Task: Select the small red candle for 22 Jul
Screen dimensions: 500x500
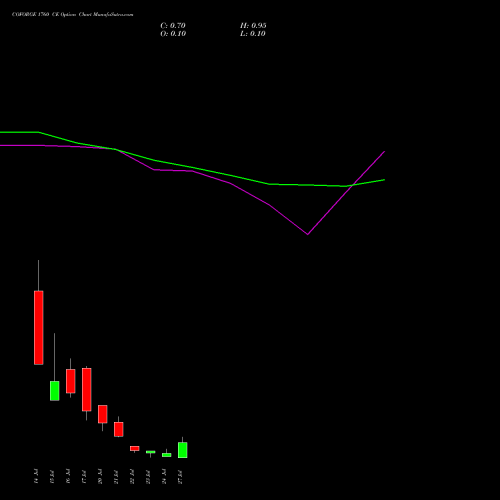Action: pyautogui.click(x=135, y=448)
